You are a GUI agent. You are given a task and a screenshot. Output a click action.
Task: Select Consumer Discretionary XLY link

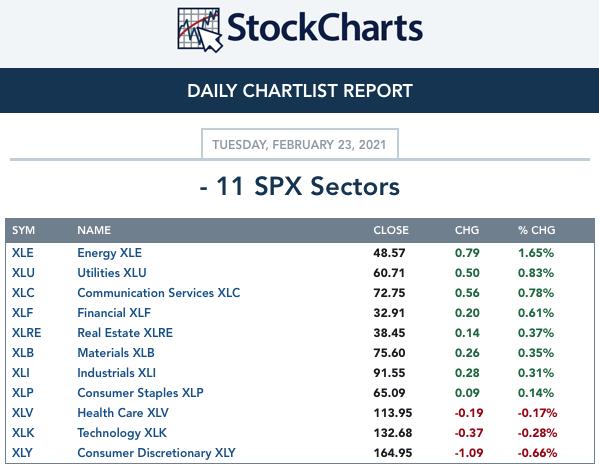click(156, 453)
